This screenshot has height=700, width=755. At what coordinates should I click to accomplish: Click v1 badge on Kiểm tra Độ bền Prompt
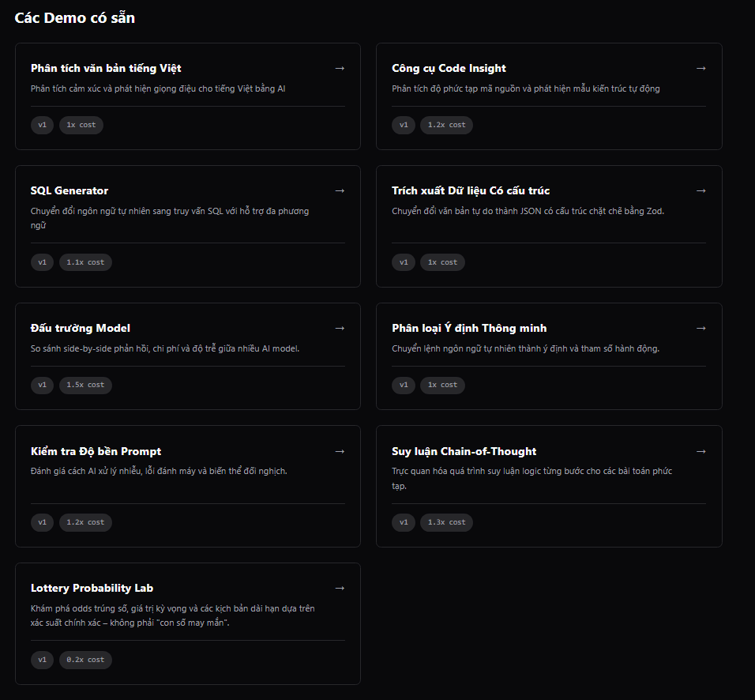[x=43, y=522]
